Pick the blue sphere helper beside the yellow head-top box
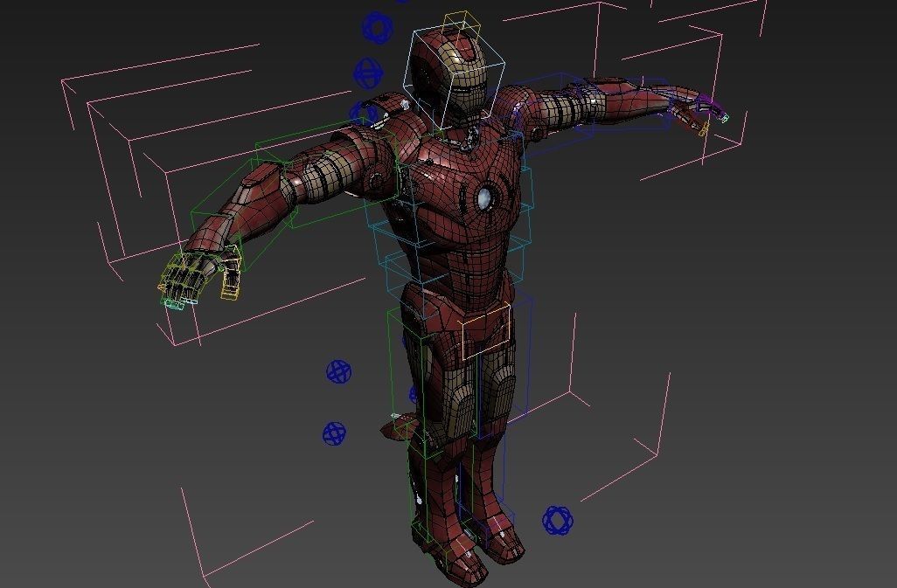 (x=377, y=28)
